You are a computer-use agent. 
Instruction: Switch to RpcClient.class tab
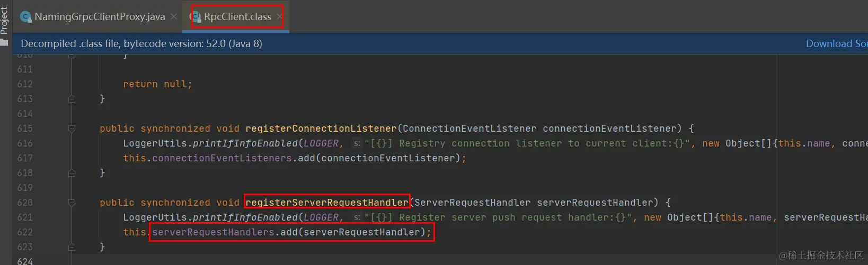click(x=237, y=17)
